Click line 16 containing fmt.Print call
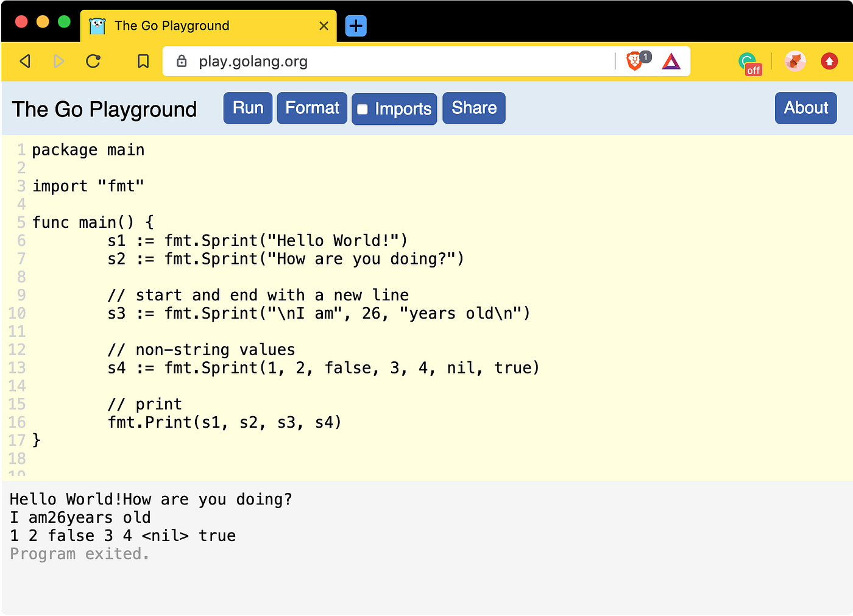Screen dimensions: 853x616 tap(224, 422)
